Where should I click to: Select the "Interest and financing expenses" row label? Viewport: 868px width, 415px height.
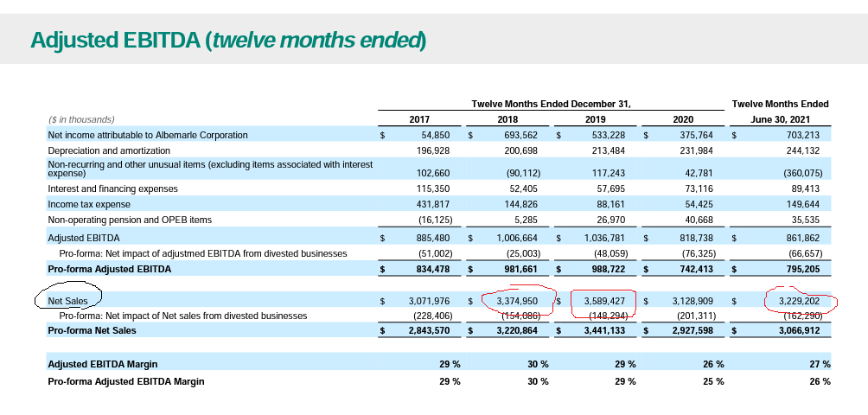click(x=112, y=188)
